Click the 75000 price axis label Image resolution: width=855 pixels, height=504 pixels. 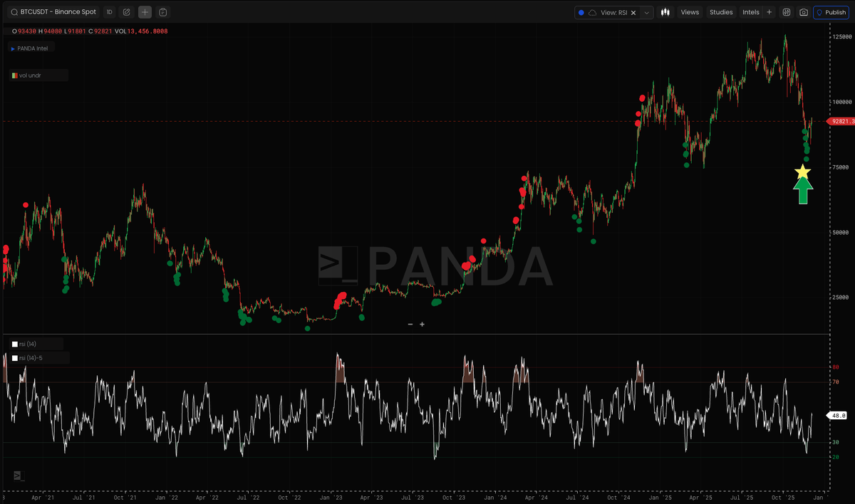click(839, 167)
